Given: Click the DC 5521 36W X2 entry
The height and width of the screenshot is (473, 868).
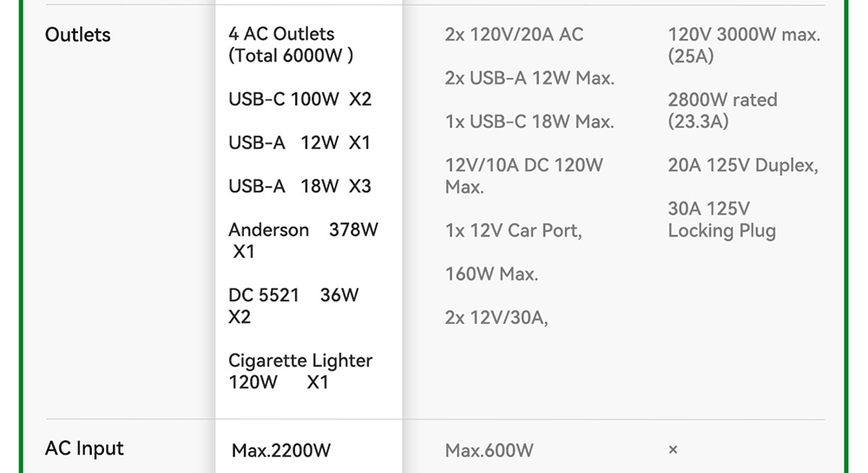Looking at the screenshot, I should (x=293, y=305).
